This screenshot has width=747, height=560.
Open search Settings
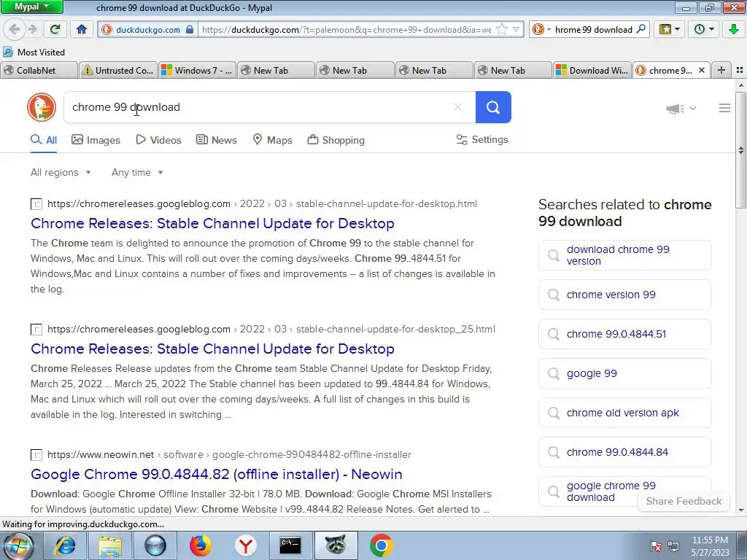point(482,139)
